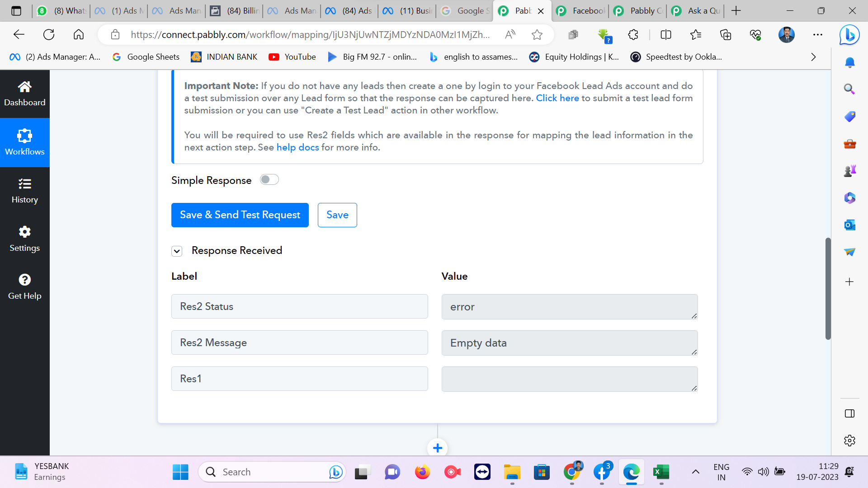Image resolution: width=868 pixels, height=488 pixels.
Task: Open browser Settings and more menu
Action: point(818,35)
